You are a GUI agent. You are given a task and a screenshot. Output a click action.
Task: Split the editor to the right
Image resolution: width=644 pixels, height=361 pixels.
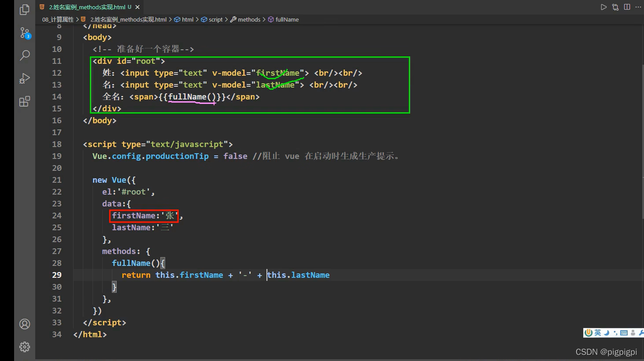(x=627, y=7)
